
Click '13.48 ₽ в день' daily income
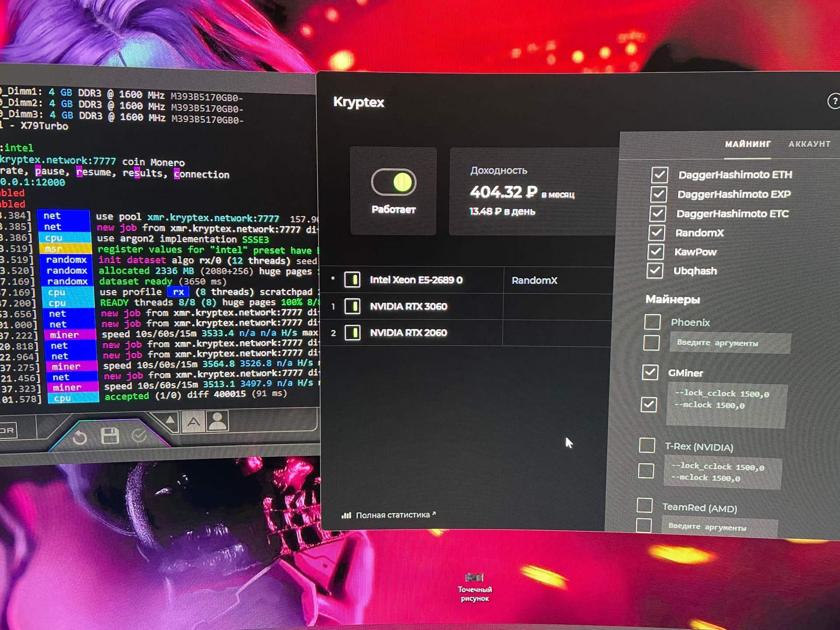502,211
